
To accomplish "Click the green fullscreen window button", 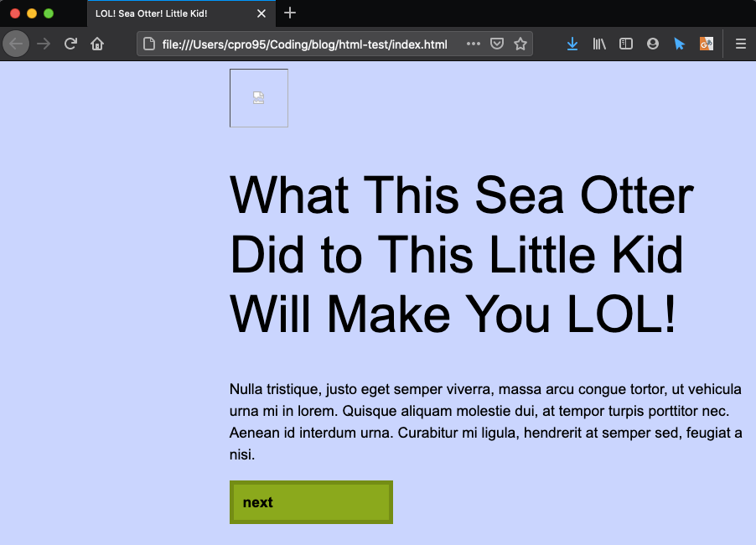I will point(49,13).
